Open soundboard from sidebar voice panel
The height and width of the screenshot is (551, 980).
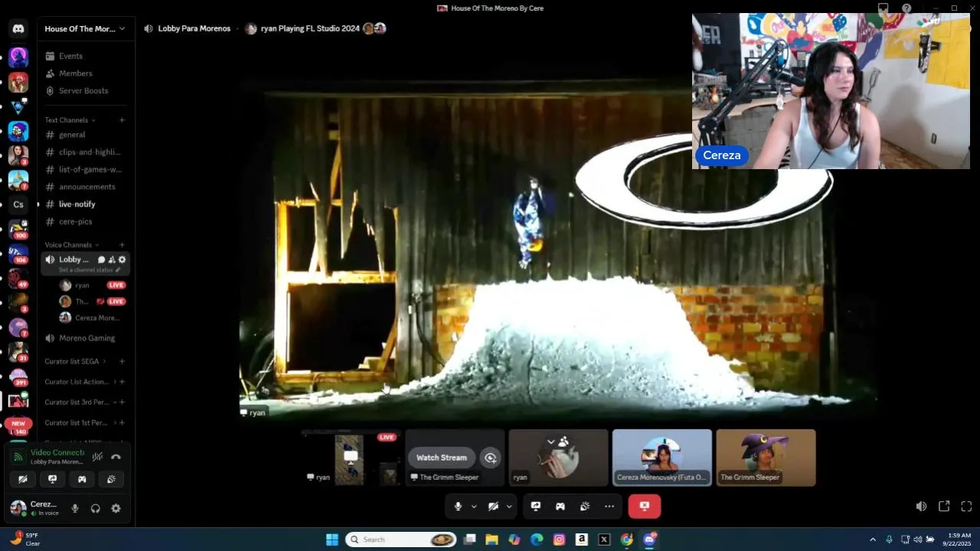tap(111, 479)
